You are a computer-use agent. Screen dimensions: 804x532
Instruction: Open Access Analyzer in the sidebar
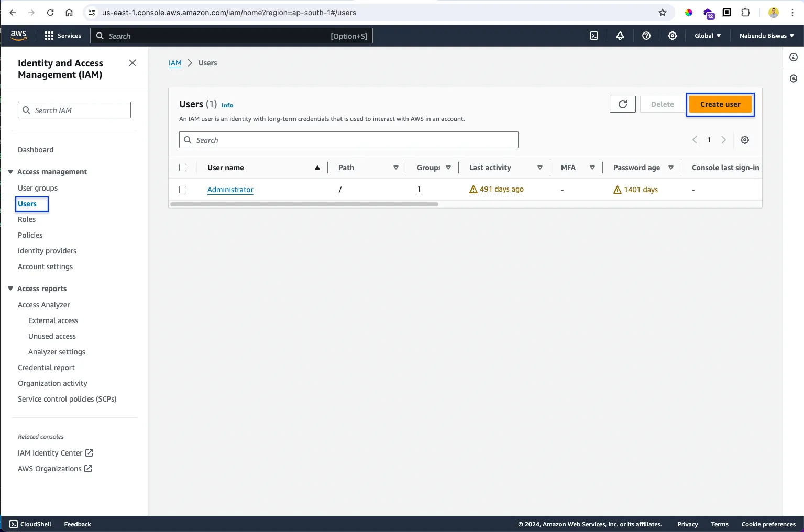tap(44, 305)
